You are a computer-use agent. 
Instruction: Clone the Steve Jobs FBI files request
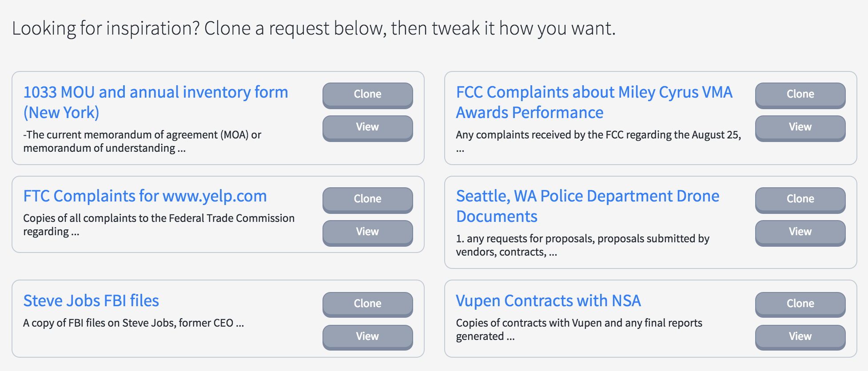click(x=367, y=304)
